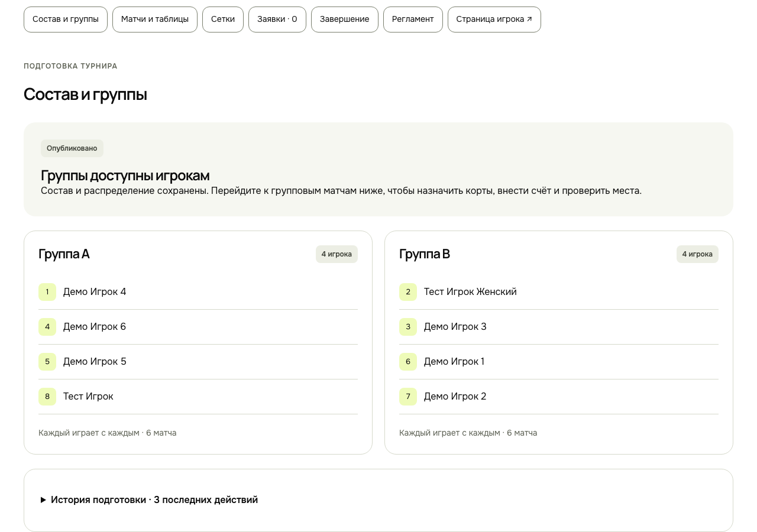Screen dimensions: 757x532
Task: Click the Группа A heading
Action: (64, 254)
